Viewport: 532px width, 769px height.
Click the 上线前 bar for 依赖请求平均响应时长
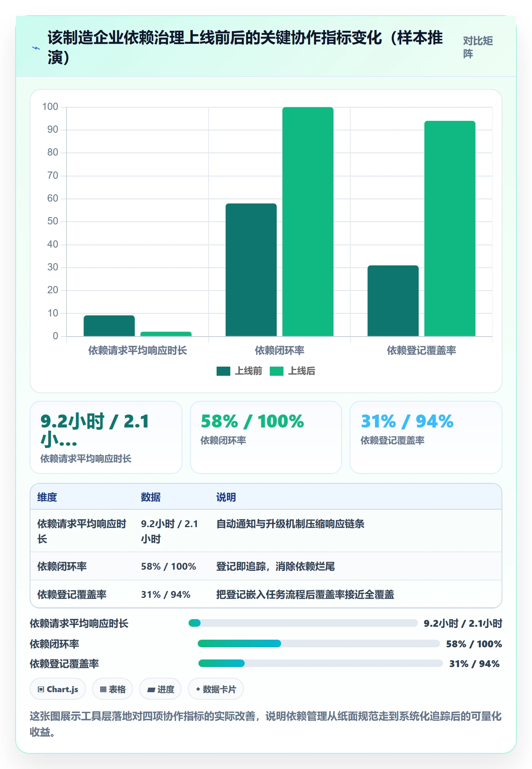click(109, 326)
